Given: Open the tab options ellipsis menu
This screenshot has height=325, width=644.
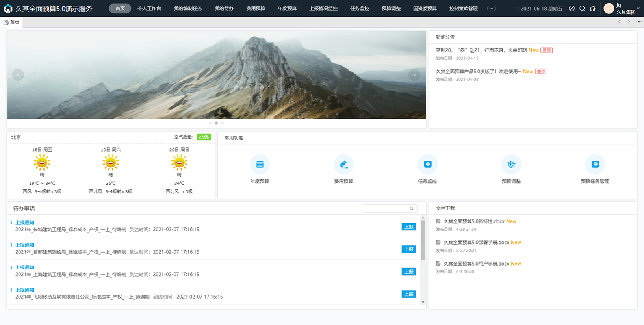Looking at the screenshot, I should pyautogui.click(x=639, y=22).
